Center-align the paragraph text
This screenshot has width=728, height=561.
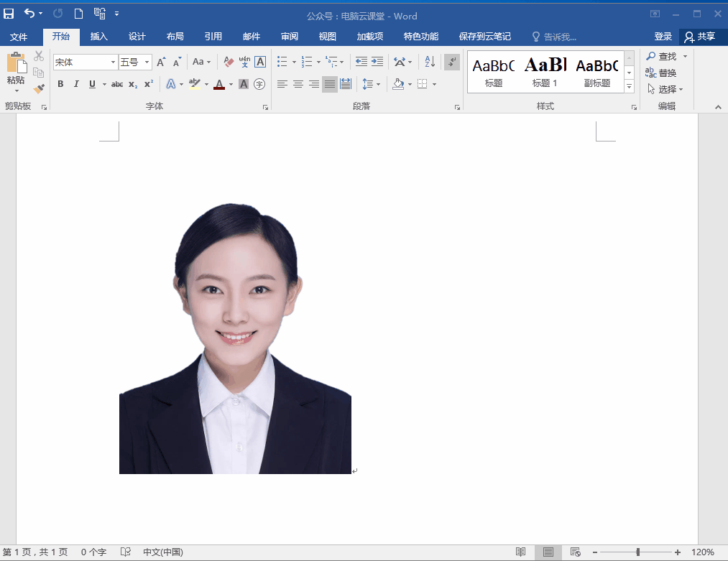298,84
